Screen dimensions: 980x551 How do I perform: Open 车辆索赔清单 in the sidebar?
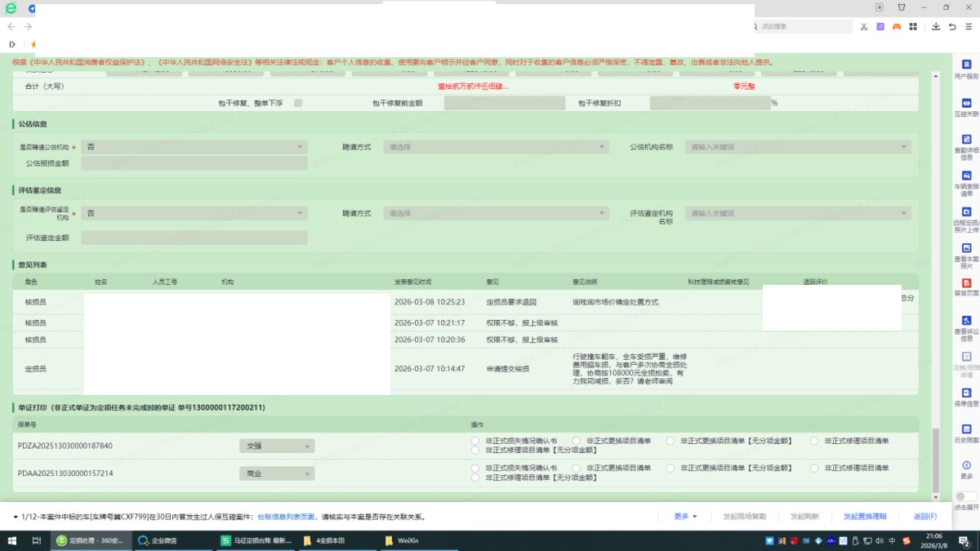coord(966,181)
